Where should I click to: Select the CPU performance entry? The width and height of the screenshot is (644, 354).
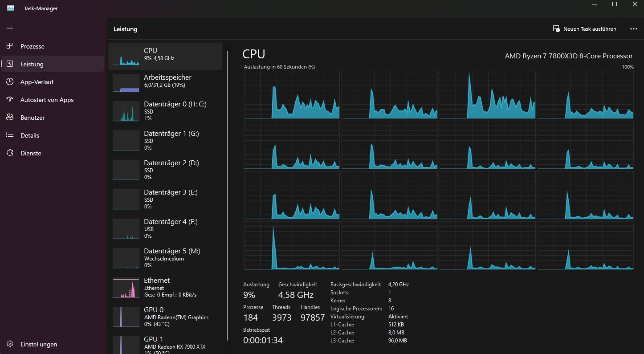[x=165, y=57]
